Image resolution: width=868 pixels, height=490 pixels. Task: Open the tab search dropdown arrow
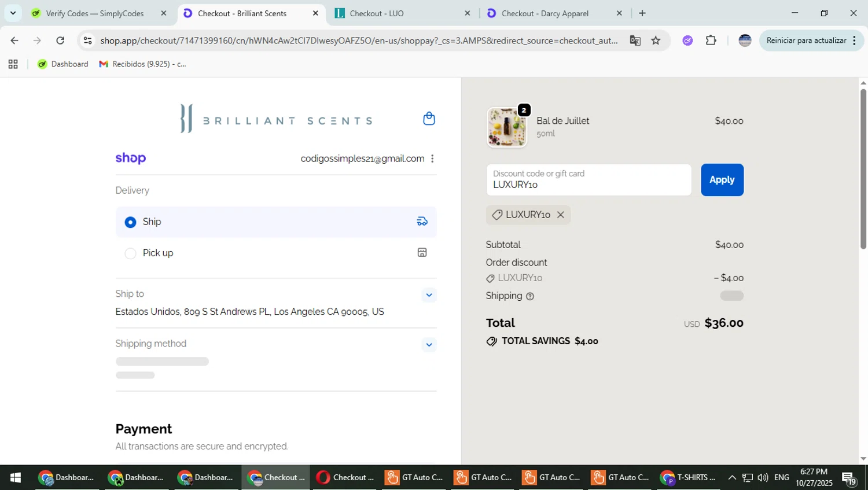(x=13, y=13)
